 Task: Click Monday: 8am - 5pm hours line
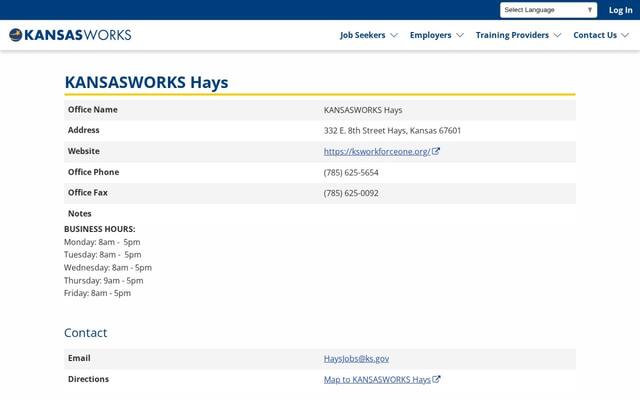102,242
